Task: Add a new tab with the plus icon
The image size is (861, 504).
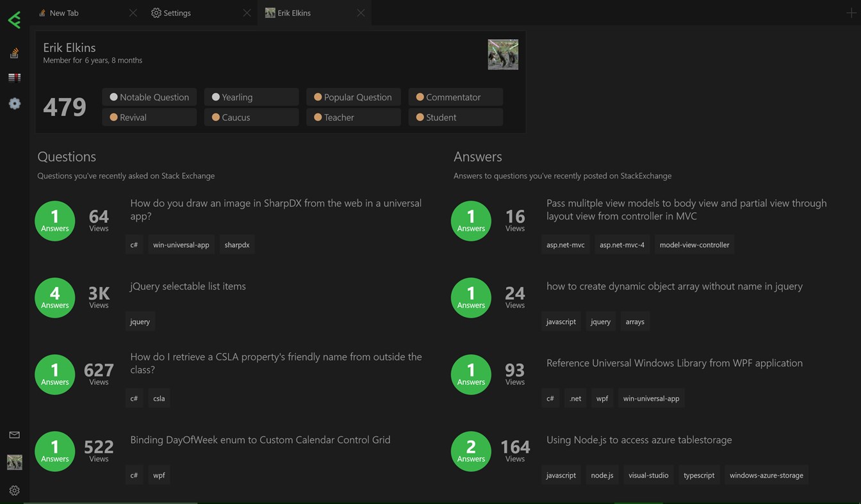Action: [851, 13]
